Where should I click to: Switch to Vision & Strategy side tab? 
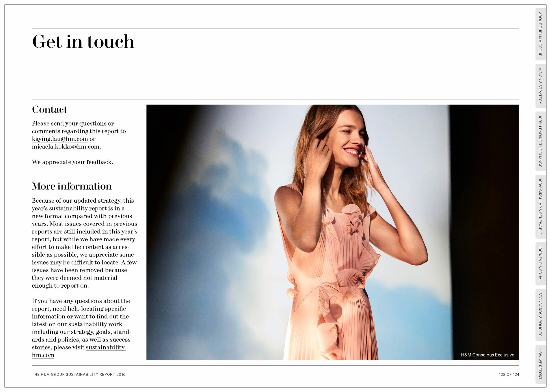[540, 86]
